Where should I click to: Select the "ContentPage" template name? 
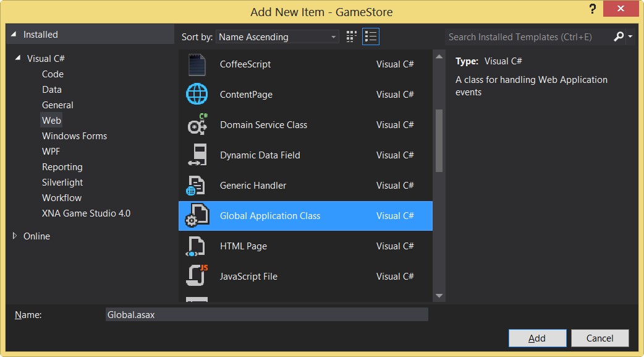[246, 95]
